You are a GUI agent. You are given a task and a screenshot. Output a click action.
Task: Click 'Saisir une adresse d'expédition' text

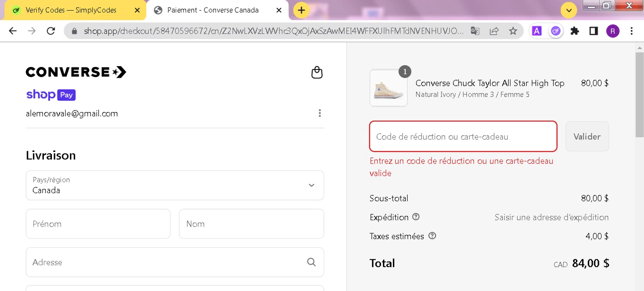[x=552, y=217]
